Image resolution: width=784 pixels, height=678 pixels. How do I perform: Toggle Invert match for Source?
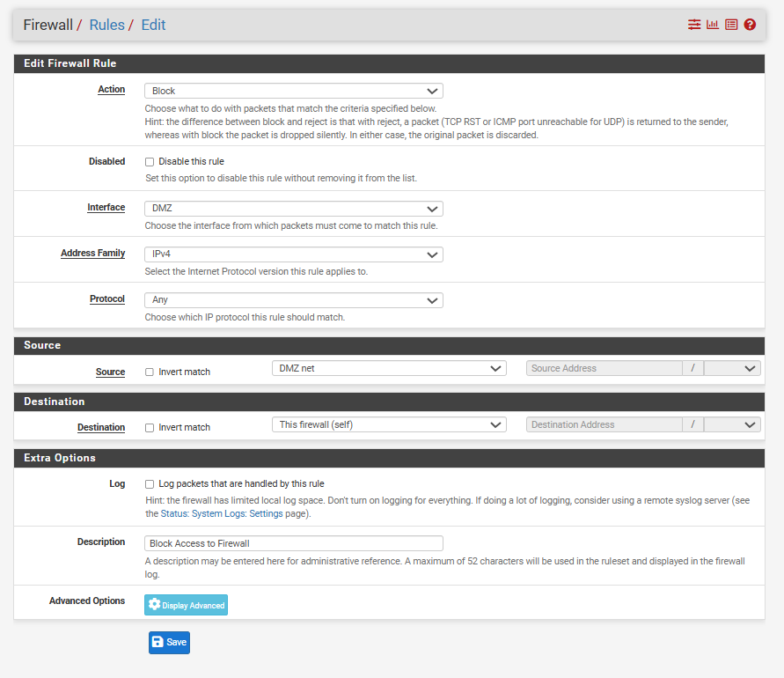coord(150,372)
